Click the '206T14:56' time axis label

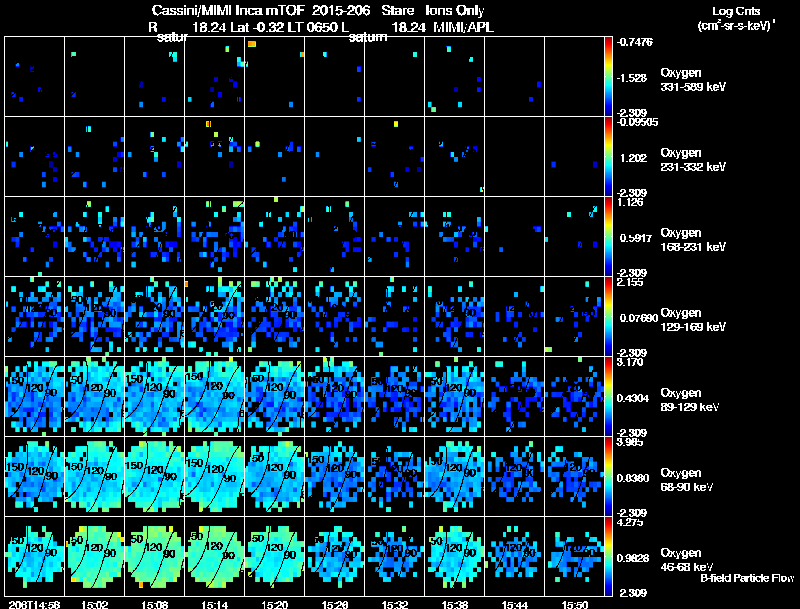click(x=35, y=604)
